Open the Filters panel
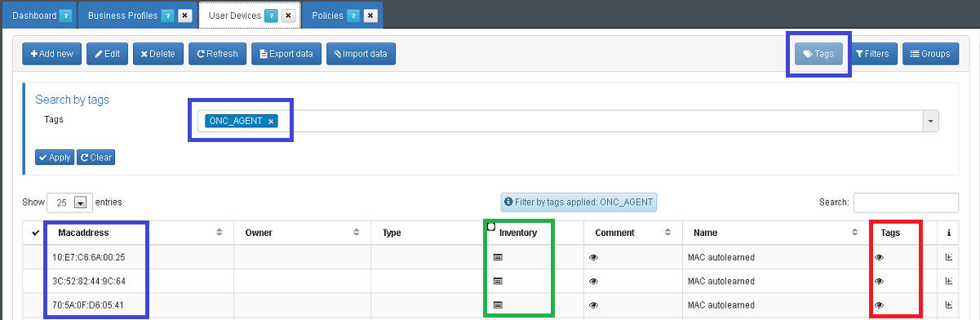The height and width of the screenshot is (320, 980). point(872,54)
